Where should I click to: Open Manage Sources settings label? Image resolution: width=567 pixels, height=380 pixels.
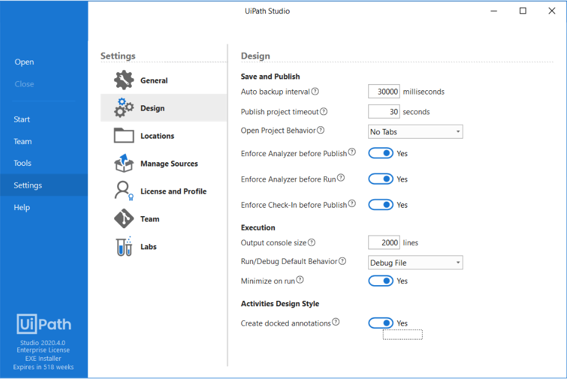pos(169,164)
